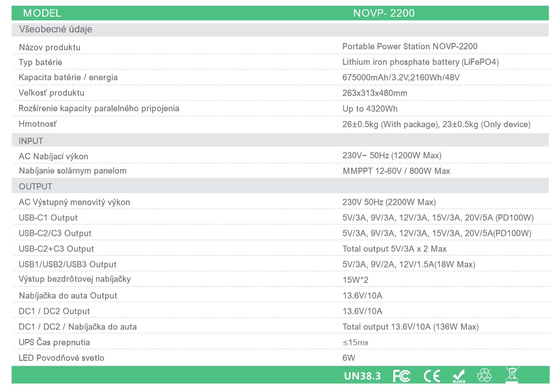Select 5V/3A, 9V/2A, 12V/1.5A(18W Max) value
The width and height of the screenshot is (560, 392).
coord(409,264)
